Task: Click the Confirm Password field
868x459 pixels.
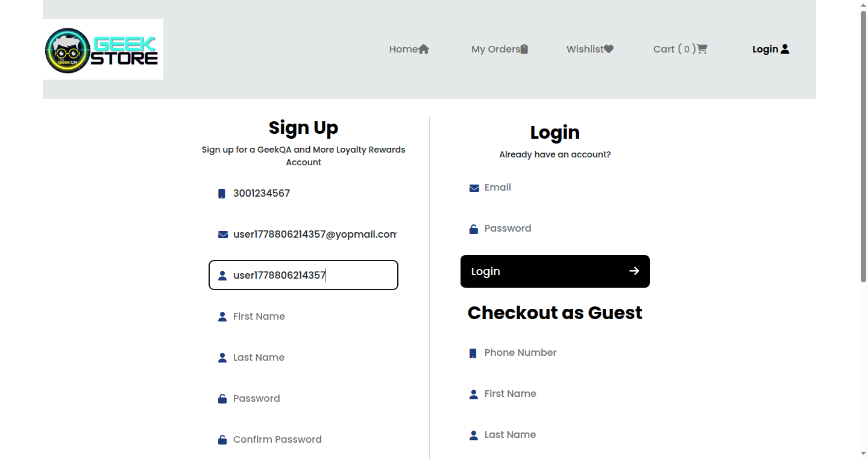Action: 303,439
